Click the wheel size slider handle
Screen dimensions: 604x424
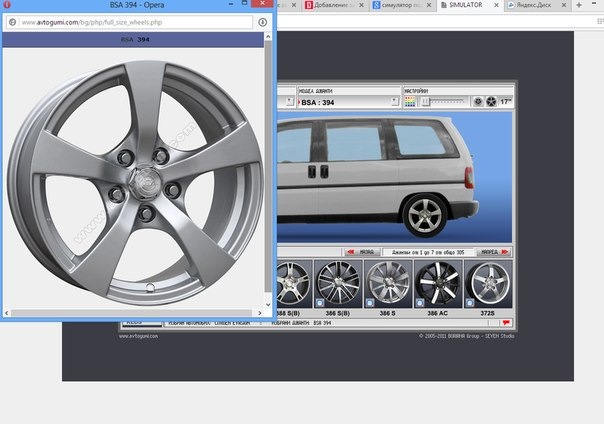coord(425,101)
